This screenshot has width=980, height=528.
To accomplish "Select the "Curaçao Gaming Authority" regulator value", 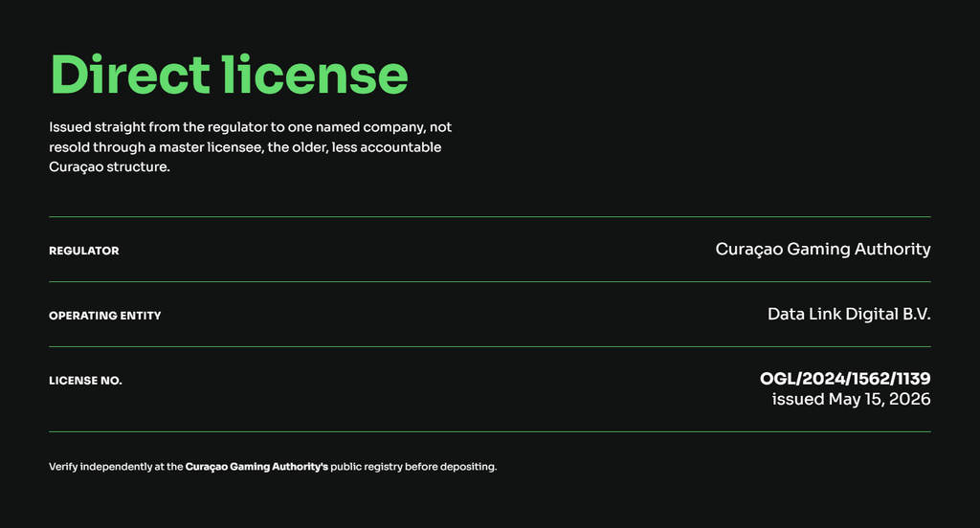I will pos(822,250).
